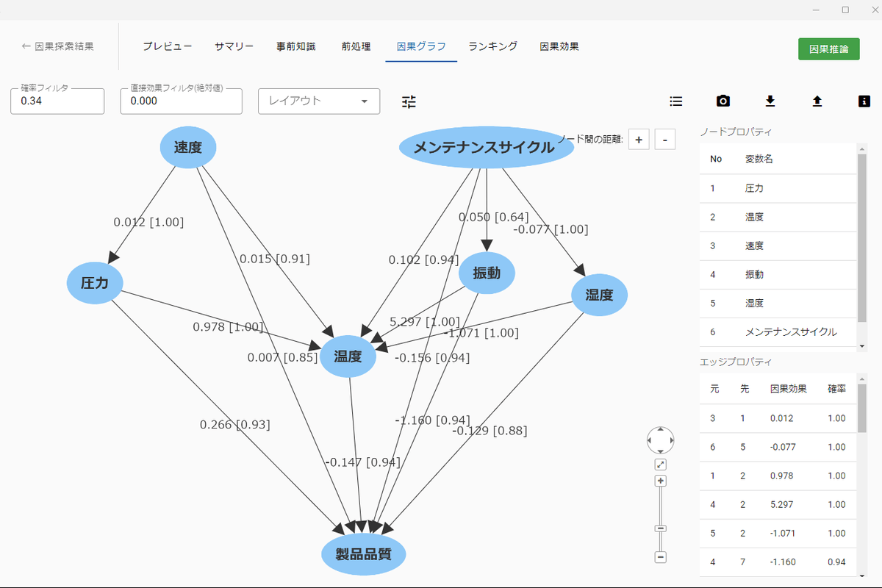
Task: Select the 因果グラフ tab
Action: pyautogui.click(x=421, y=46)
